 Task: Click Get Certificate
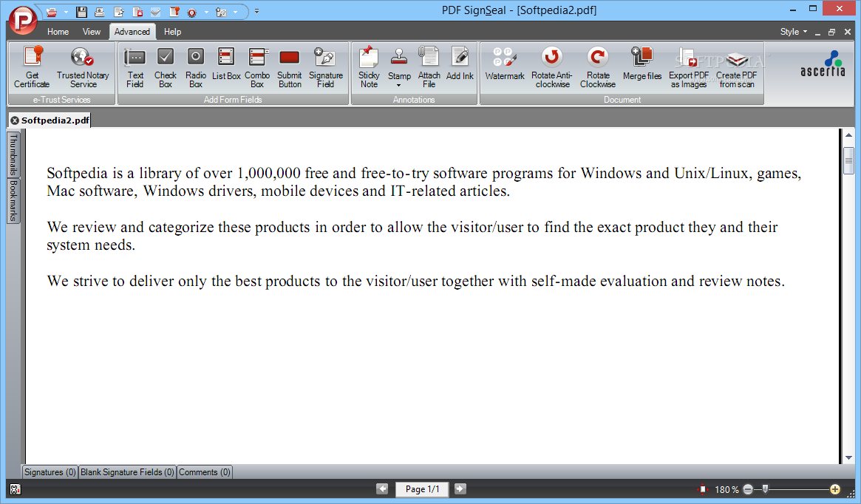click(x=32, y=67)
